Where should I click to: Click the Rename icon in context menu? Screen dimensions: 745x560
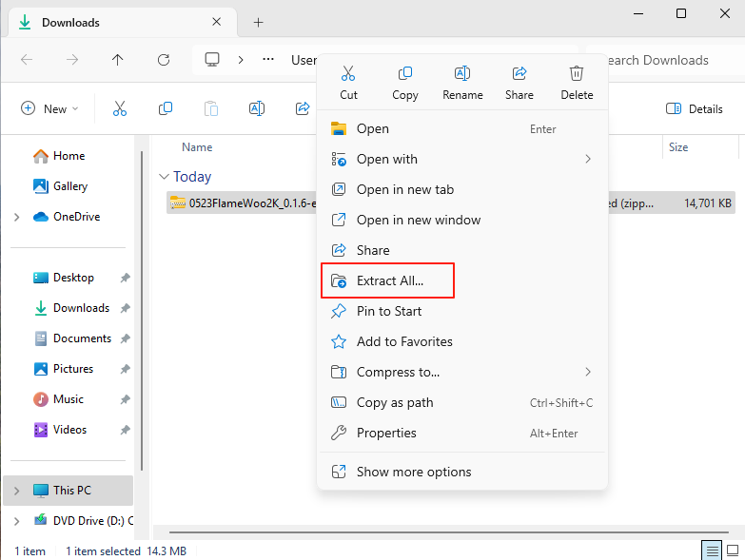[x=462, y=74]
